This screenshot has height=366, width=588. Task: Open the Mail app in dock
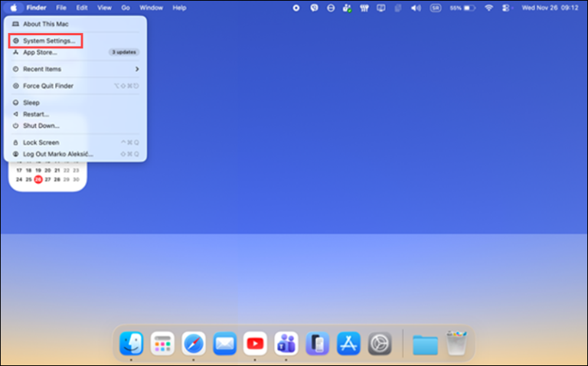[x=224, y=344]
